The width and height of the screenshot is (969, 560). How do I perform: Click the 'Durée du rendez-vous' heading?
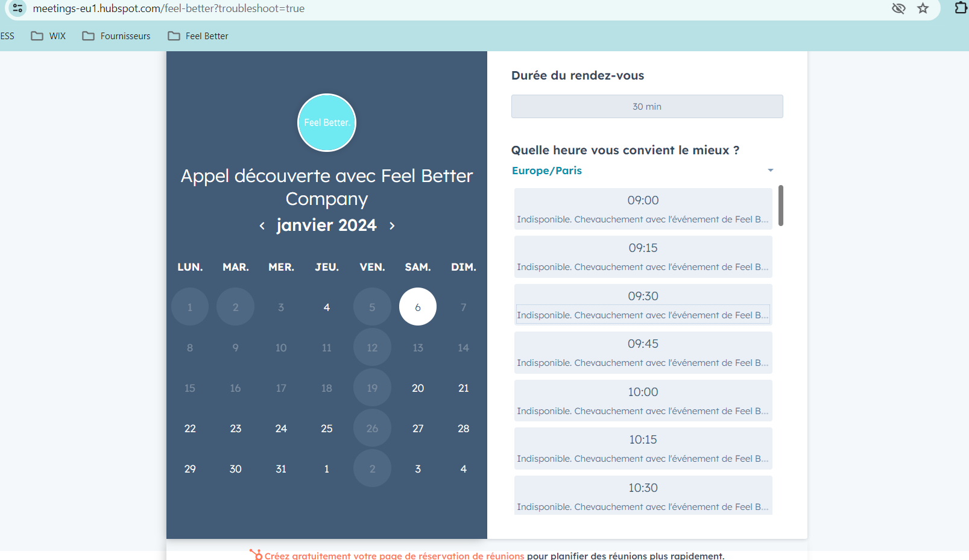point(578,75)
